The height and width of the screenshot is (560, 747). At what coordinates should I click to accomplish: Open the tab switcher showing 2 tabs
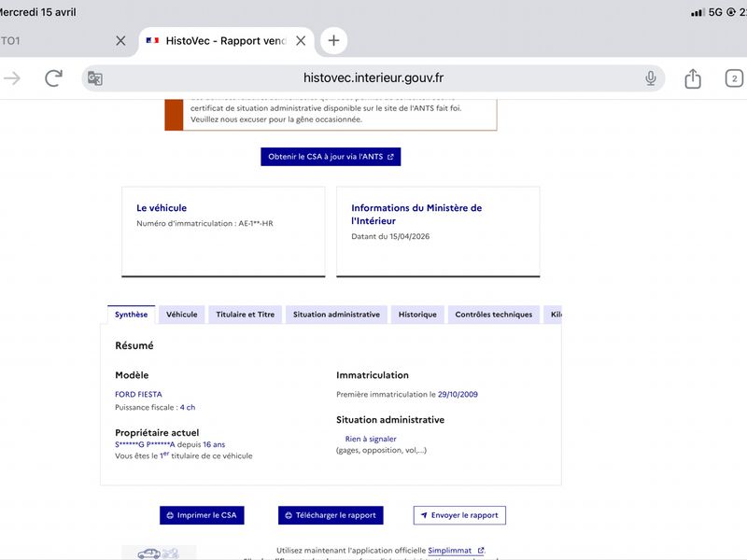coord(734,78)
